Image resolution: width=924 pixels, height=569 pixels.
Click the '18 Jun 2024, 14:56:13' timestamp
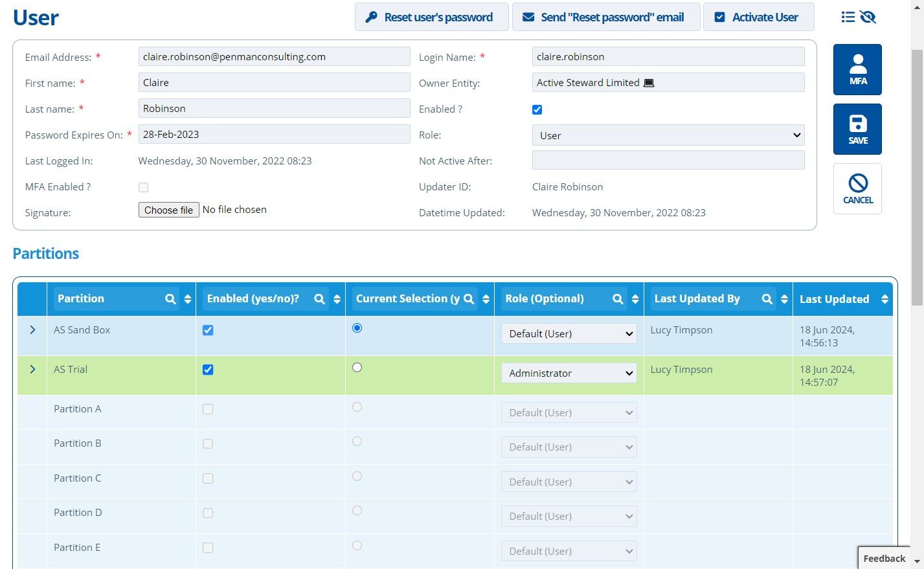827,337
